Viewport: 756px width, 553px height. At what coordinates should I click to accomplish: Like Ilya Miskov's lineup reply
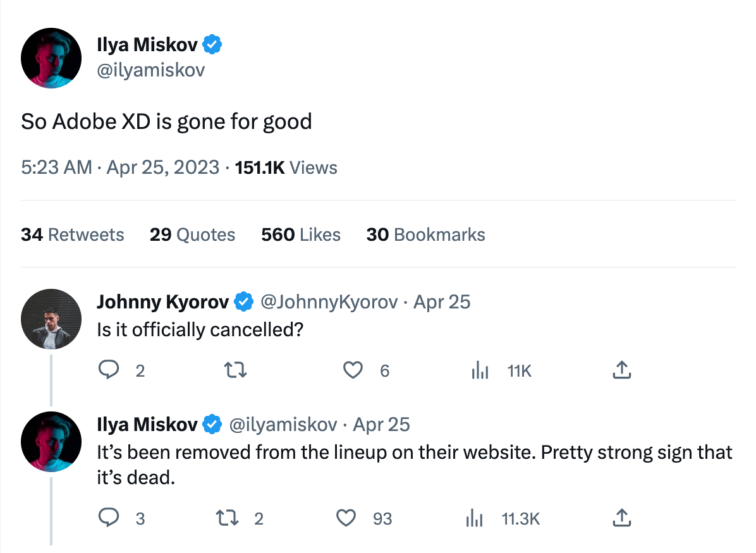click(x=346, y=518)
